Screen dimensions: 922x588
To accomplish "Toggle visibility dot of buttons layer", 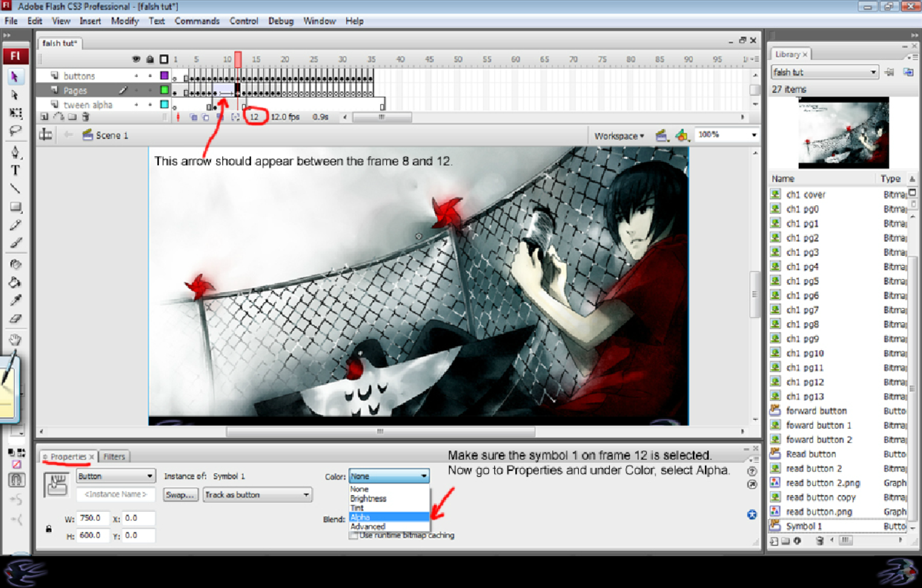I will [x=136, y=76].
